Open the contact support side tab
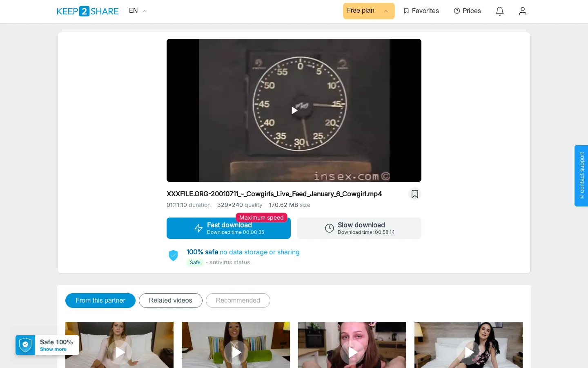 pos(581,176)
